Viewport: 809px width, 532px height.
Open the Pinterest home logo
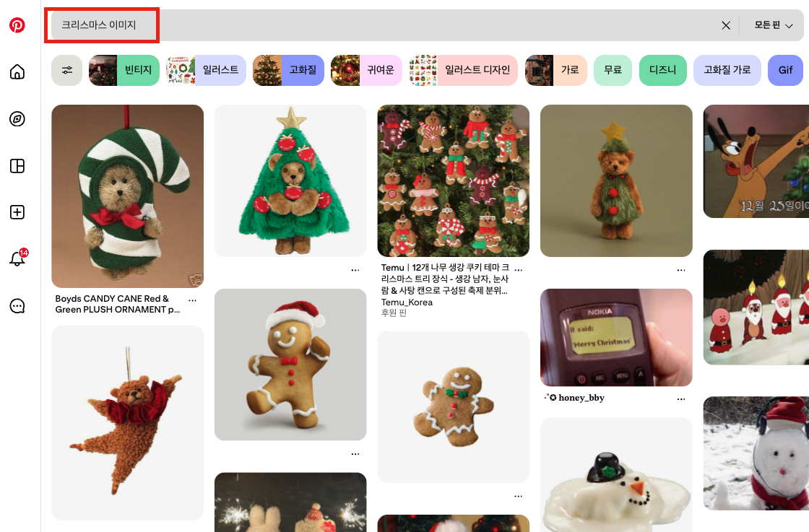[x=17, y=25]
